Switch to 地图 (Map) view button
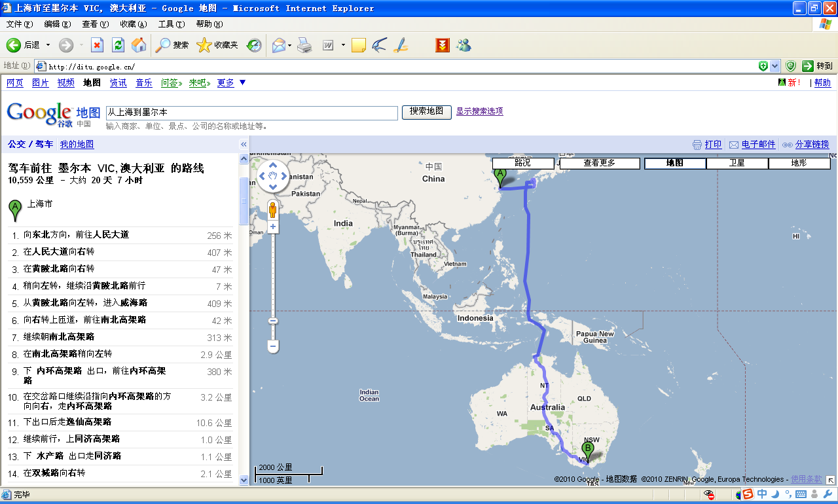The width and height of the screenshot is (838, 504). [675, 163]
